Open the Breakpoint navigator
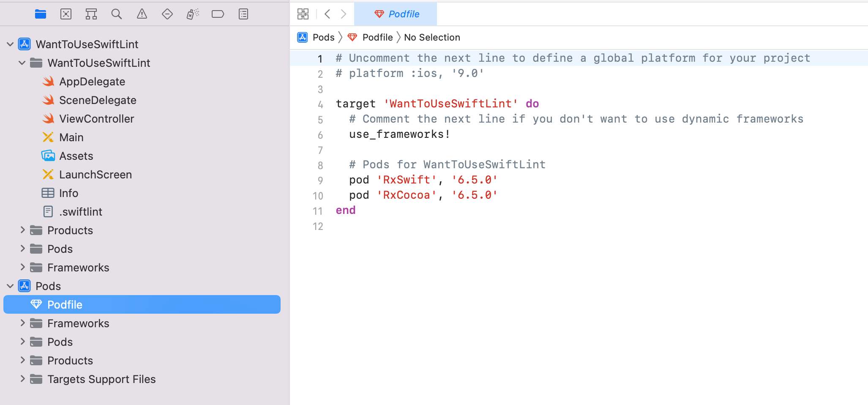868x405 pixels. [218, 14]
